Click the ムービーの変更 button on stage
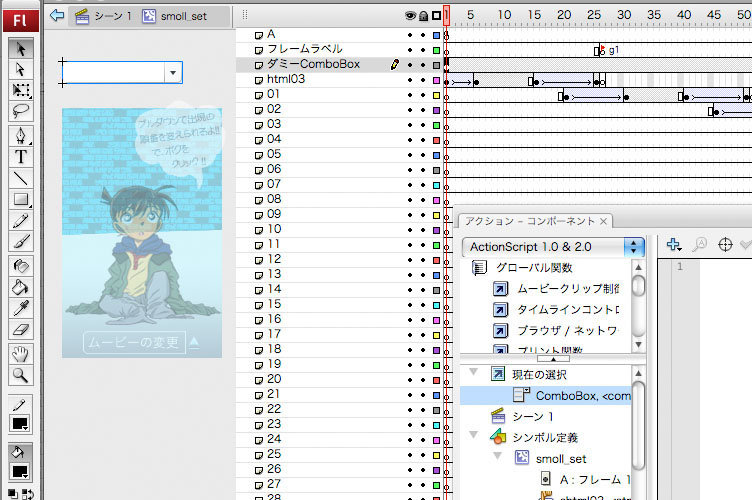752x500 pixels. tap(134, 342)
